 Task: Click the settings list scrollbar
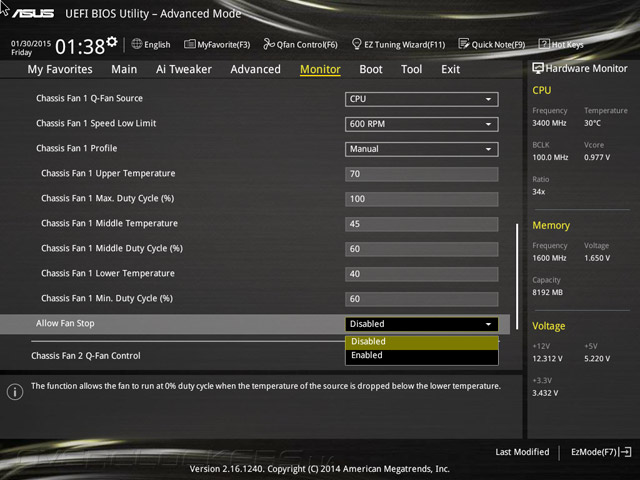[x=517, y=276]
